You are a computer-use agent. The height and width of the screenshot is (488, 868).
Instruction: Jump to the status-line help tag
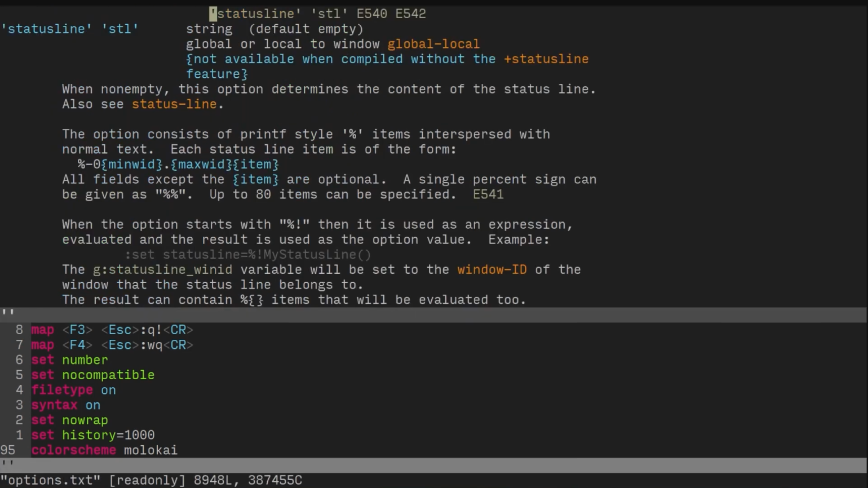click(174, 104)
